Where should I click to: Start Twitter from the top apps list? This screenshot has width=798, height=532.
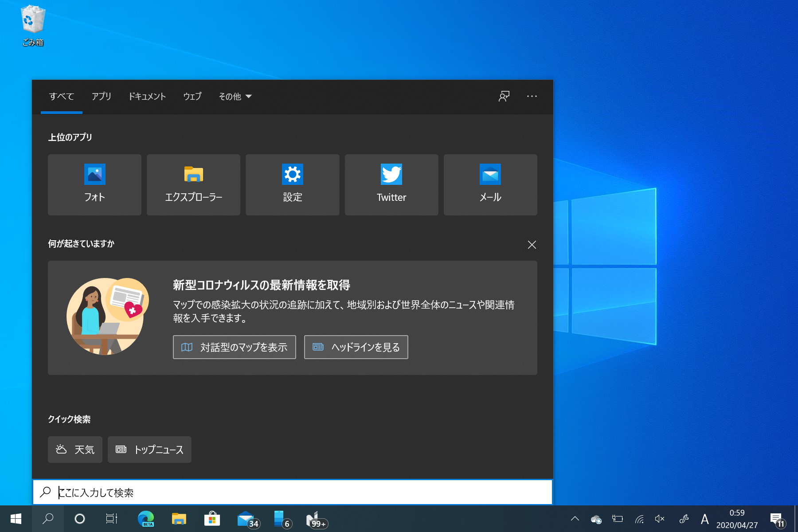click(391, 185)
